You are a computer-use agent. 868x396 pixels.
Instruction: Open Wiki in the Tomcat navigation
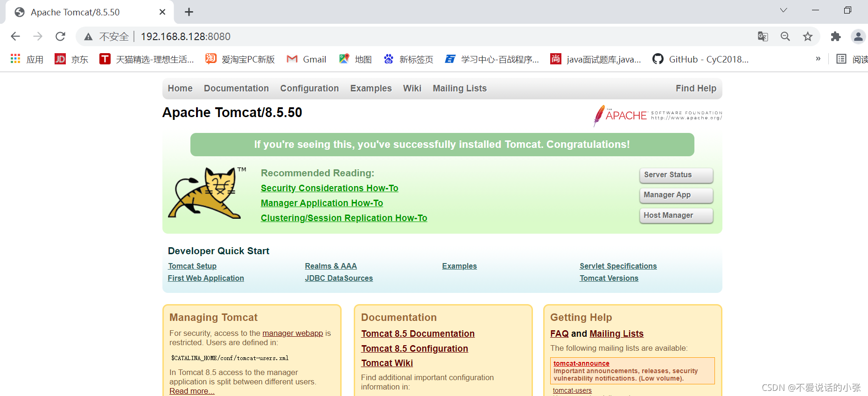(x=412, y=88)
